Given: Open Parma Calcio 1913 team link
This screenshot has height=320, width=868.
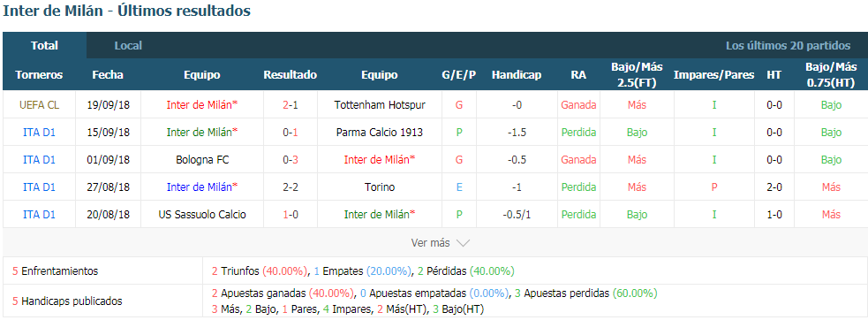Looking at the screenshot, I should (379, 133).
